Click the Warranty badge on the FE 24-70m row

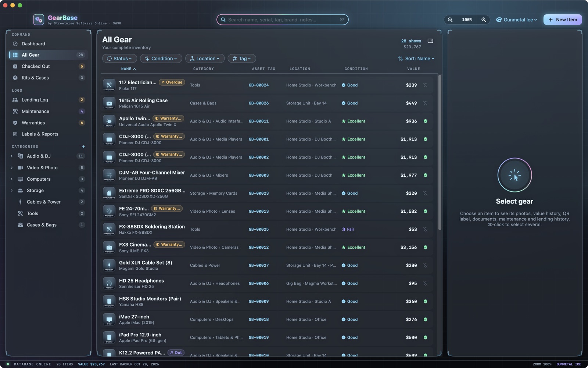[167, 209]
